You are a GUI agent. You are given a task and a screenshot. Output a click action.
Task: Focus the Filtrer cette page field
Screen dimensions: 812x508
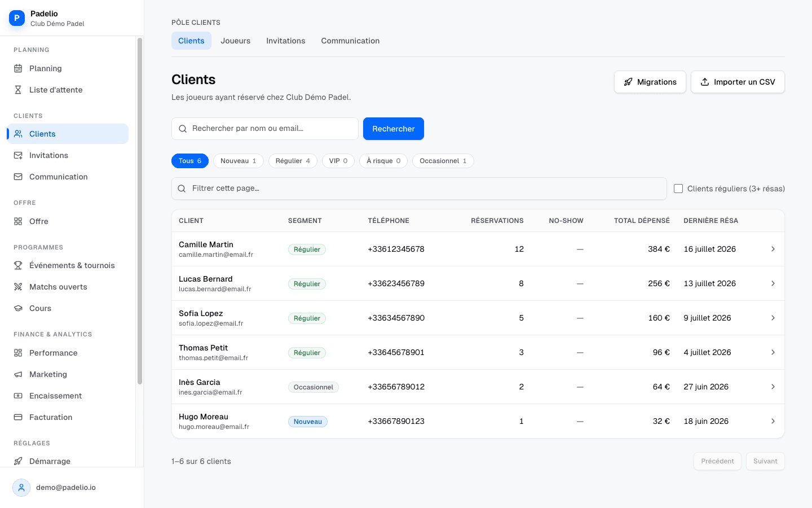[x=419, y=189]
